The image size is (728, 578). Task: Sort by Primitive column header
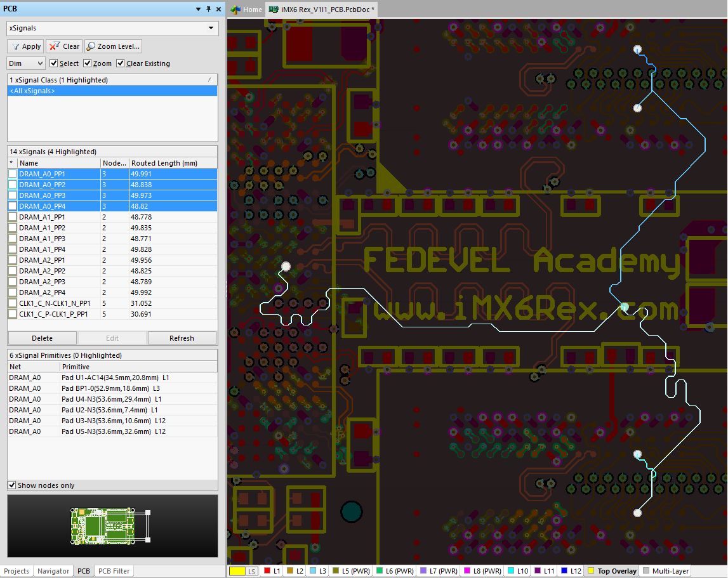pos(138,367)
